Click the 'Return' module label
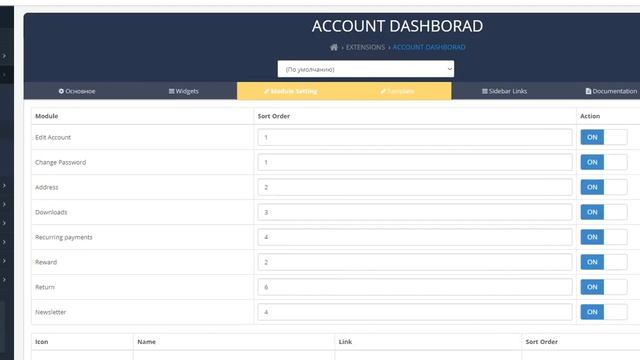Screen dimensions: 640x360 point(45,287)
